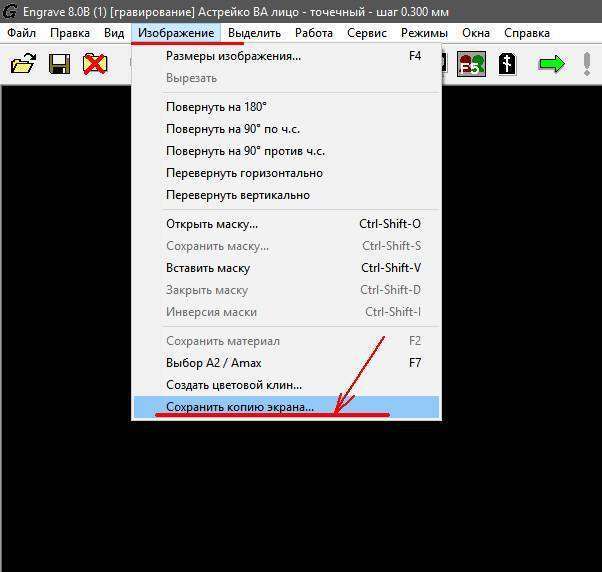The width and height of the screenshot is (602, 572).
Task: Click Открыть маску... entry
Action: click(x=211, y=224)
